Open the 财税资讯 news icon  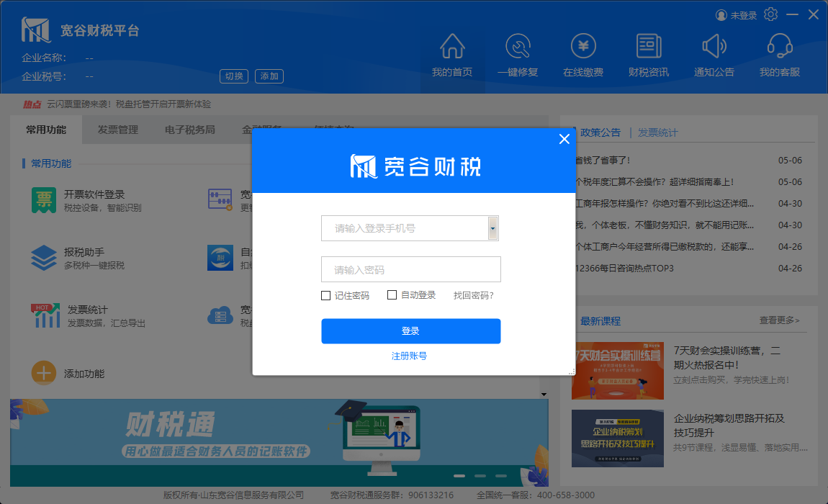click(x=649, y=47)
